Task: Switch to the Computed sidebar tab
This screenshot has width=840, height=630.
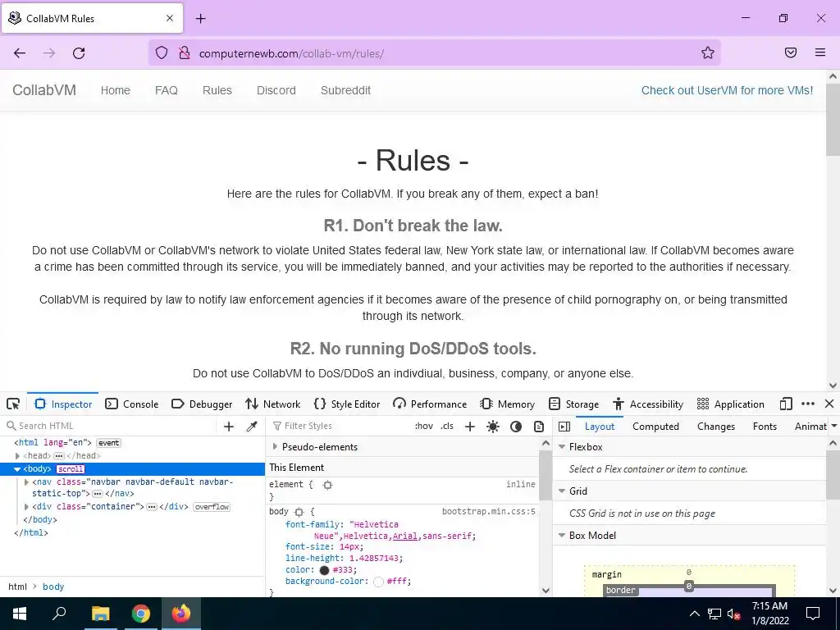Action: point(655,427)
